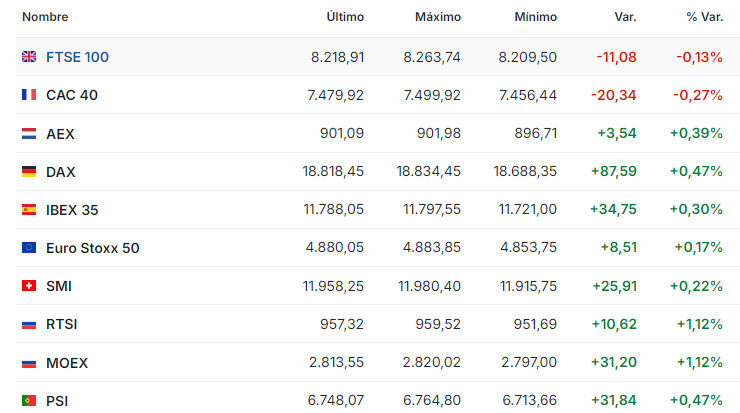Click the Portuguese flag icon beside PSI
This screenshot has height=413, width=740.
(x=29, y=400)
